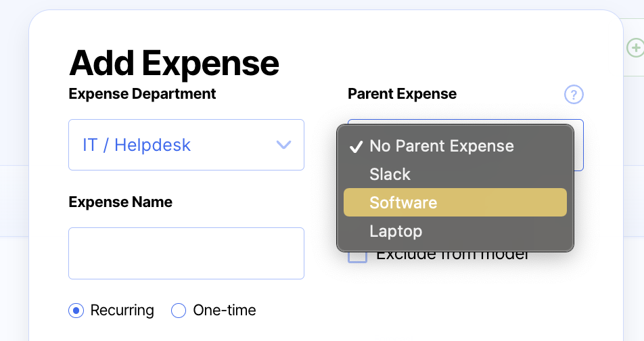Click the question-mark help icon beside Parent Expense
This screenshot has height=341, width=644.
click(574, 95)
